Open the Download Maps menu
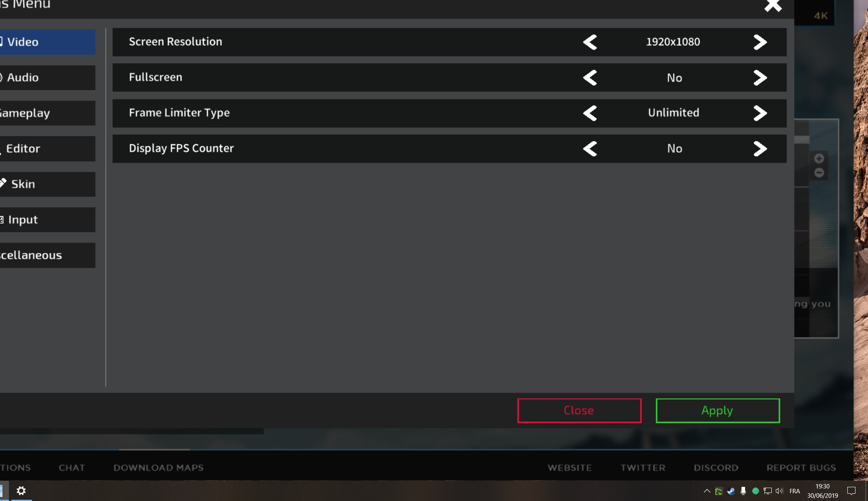The height and width of the screenshot is (501, 868). (x=158, y=467)
